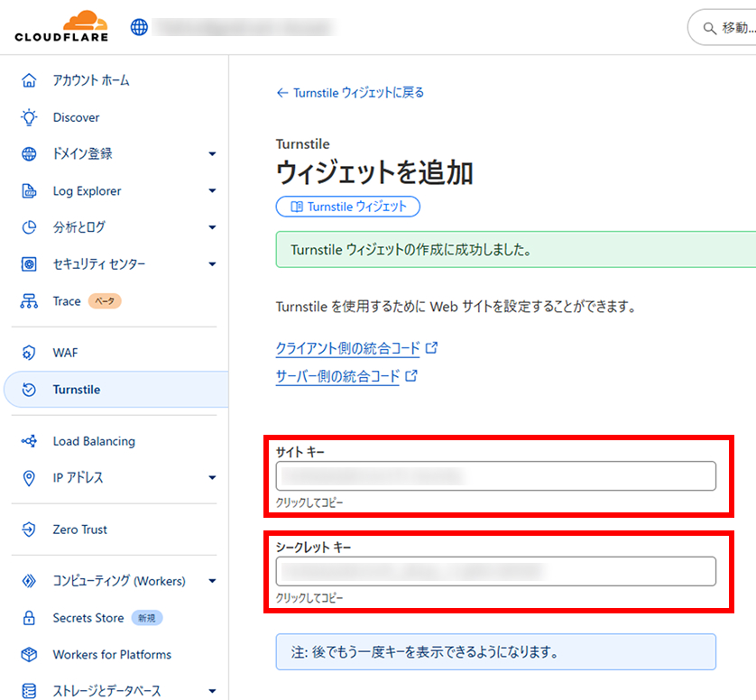The height and width of the screenshot is (700, 756).
Task: Click the Trace label in the sidebar
Action: (x=67, y=301)
